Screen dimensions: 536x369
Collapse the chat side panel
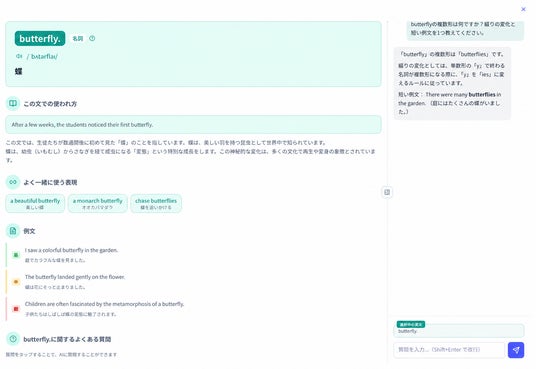(387, 192)
